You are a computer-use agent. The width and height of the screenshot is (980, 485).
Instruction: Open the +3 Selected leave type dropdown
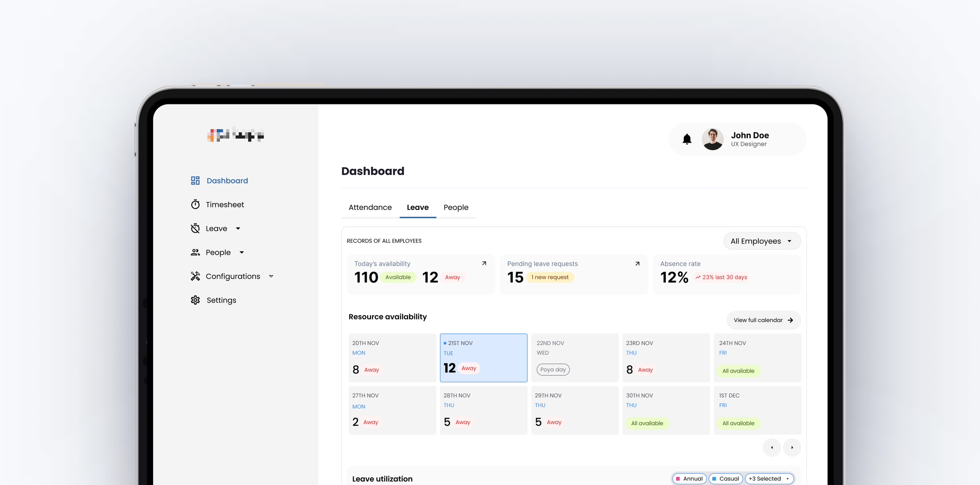[x=769, y=479]
